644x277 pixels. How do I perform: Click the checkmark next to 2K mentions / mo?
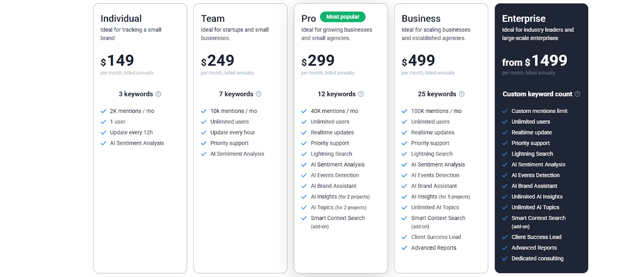pyautogui.click(x=103, y=111)
